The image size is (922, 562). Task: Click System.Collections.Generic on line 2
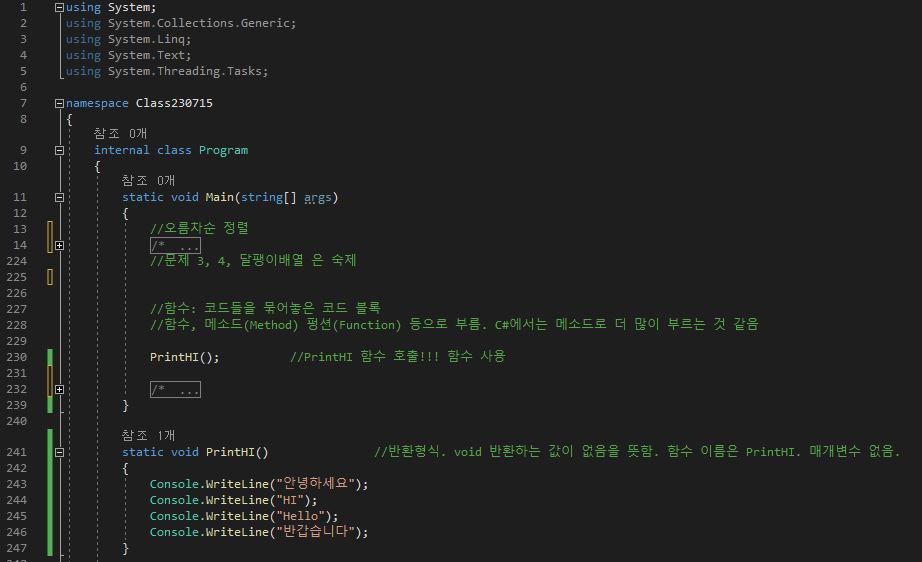[x=199, y=23]
